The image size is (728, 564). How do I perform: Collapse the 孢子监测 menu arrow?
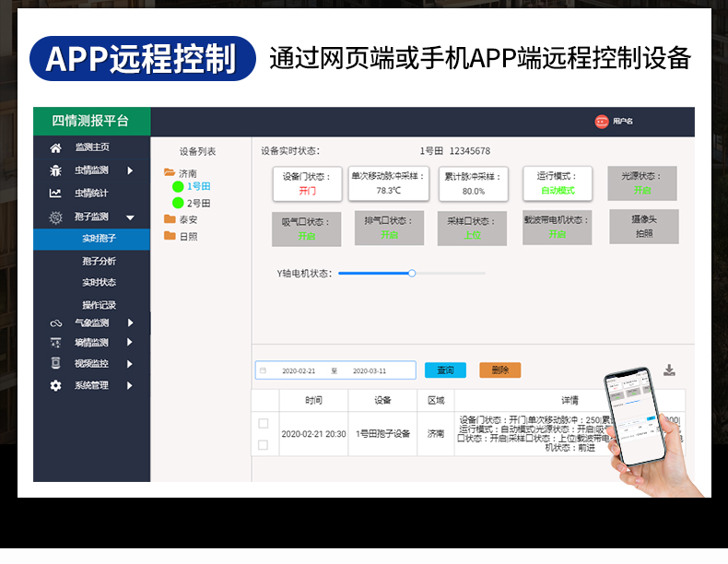pyautogui.click(x=130, y=217)
